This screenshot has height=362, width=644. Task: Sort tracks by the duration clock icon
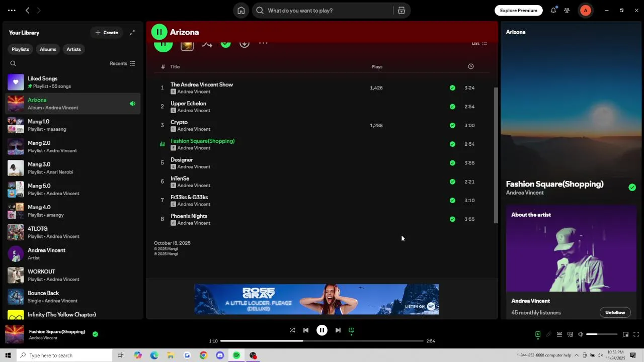coord(471,66)
